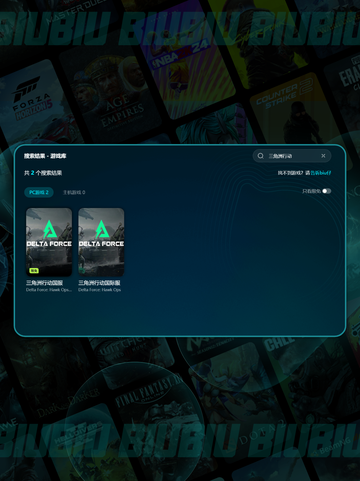Click Delta Force: Hawk Ops subtitle under 国际服

pos(99,290)
